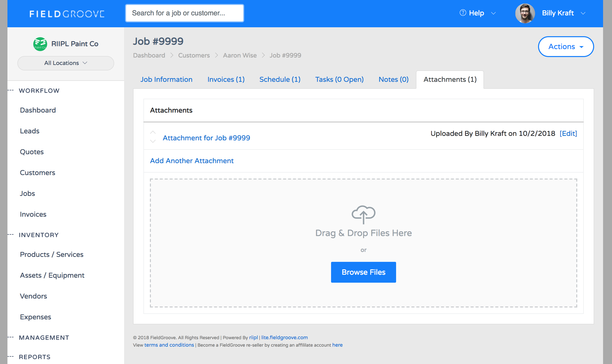Image resolution: width=612 pixels, height=364 pixels.
Task: Open the Schedule (1) tab
Action: coord(280,80)
